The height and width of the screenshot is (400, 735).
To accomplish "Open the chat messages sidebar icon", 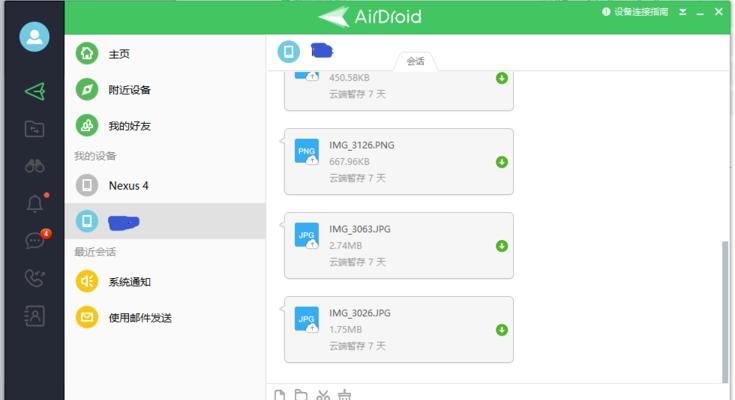I will tap(35, 241).
